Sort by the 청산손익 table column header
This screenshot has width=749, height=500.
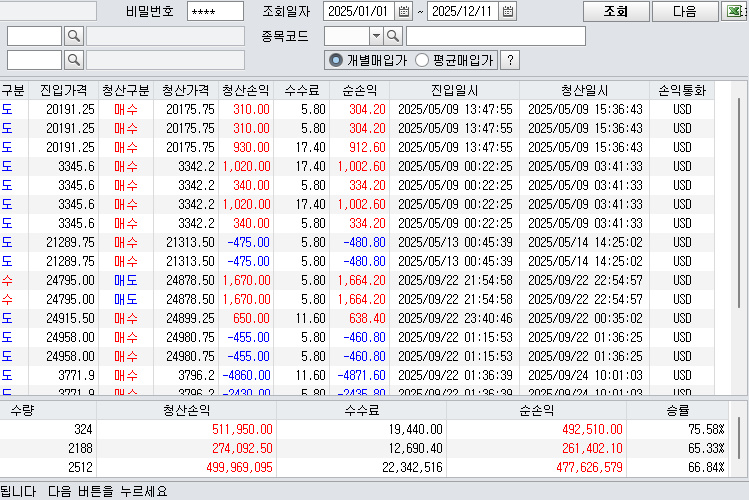(x=246, y=90)
